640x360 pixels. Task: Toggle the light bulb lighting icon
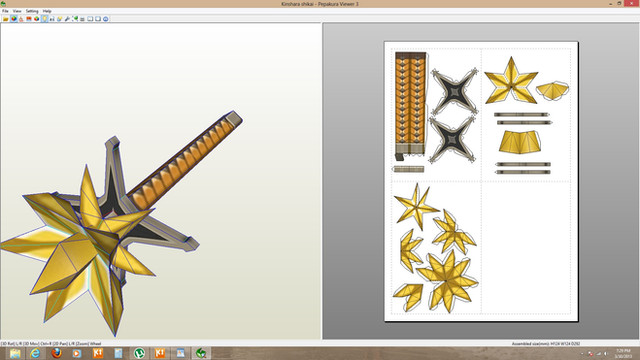pos(44,19)
